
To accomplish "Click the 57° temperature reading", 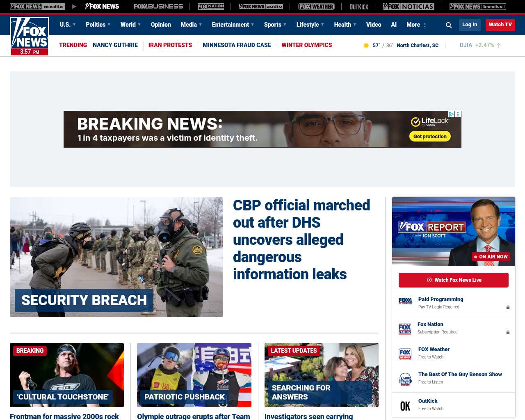I will (377, 46).
